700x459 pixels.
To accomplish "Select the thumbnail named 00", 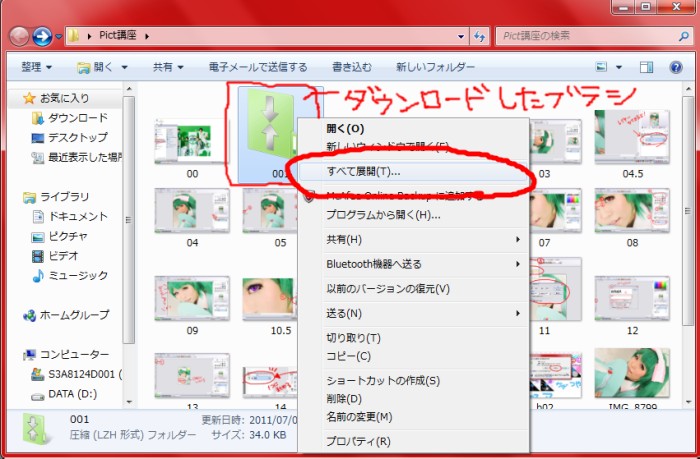I will pyautogui.click(x=192, y=141).
